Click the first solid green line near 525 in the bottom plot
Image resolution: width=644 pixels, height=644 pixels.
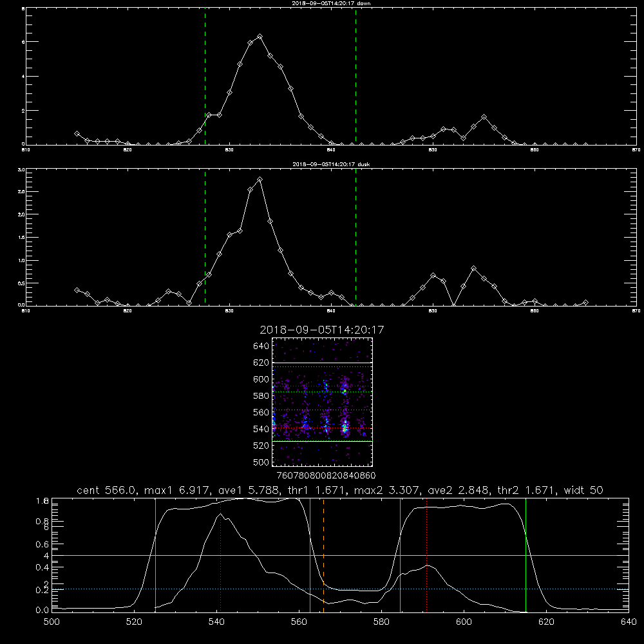[155, 555]
